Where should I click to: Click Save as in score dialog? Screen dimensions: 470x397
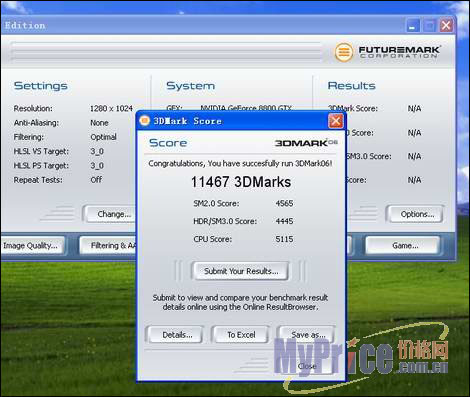pos(307,334)
